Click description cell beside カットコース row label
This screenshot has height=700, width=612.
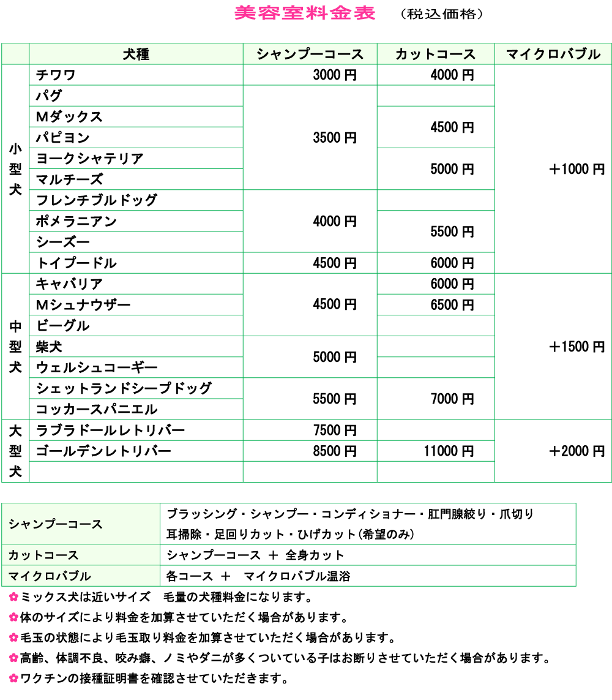(367, 555)
